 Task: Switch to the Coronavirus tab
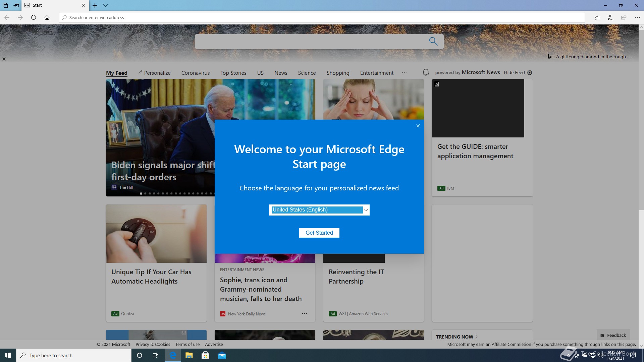coord(195,73)
